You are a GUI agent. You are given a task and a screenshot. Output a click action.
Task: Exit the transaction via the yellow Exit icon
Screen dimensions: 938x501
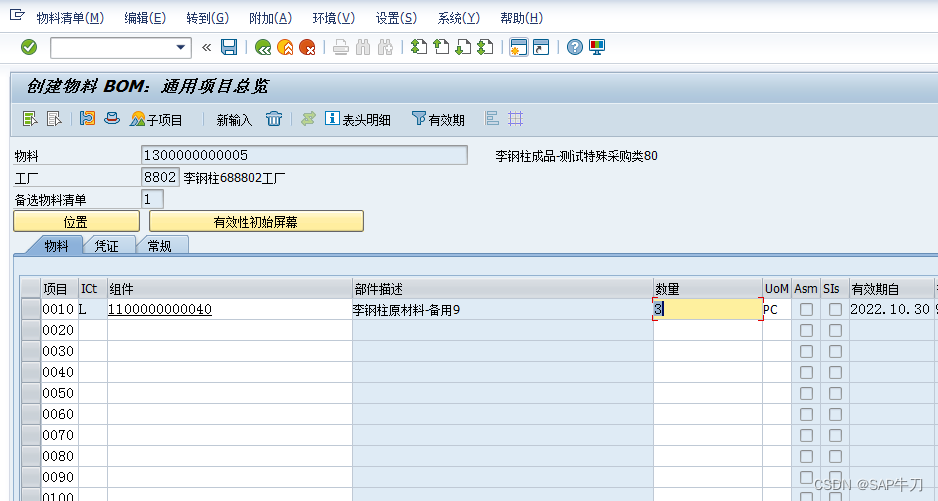pos(285,47)
